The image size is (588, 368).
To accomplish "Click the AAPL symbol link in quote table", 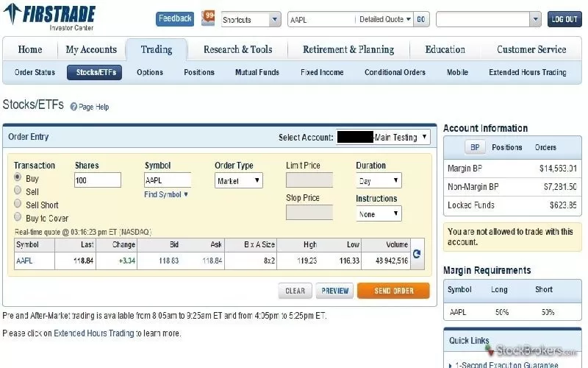I will tap(24, 261).
